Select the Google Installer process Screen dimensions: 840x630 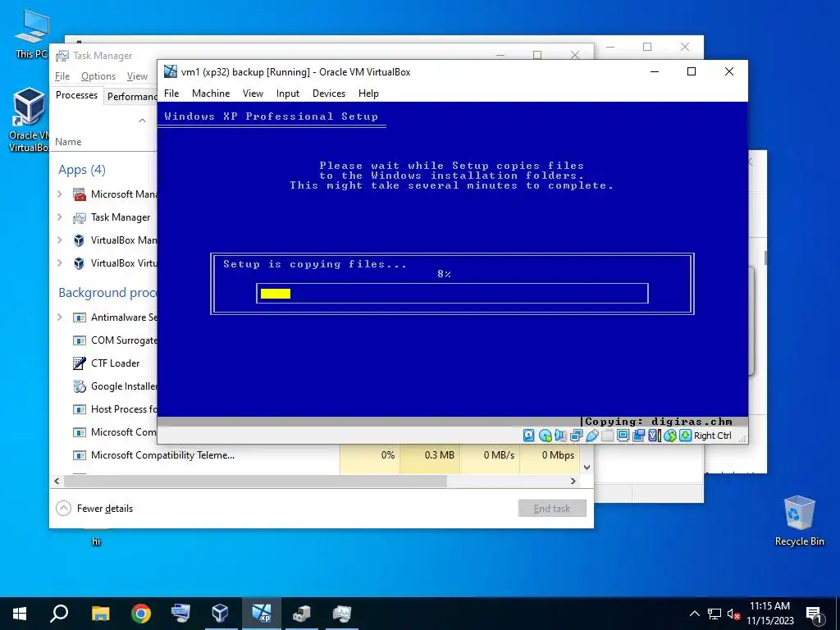click(x=115, y=386)
